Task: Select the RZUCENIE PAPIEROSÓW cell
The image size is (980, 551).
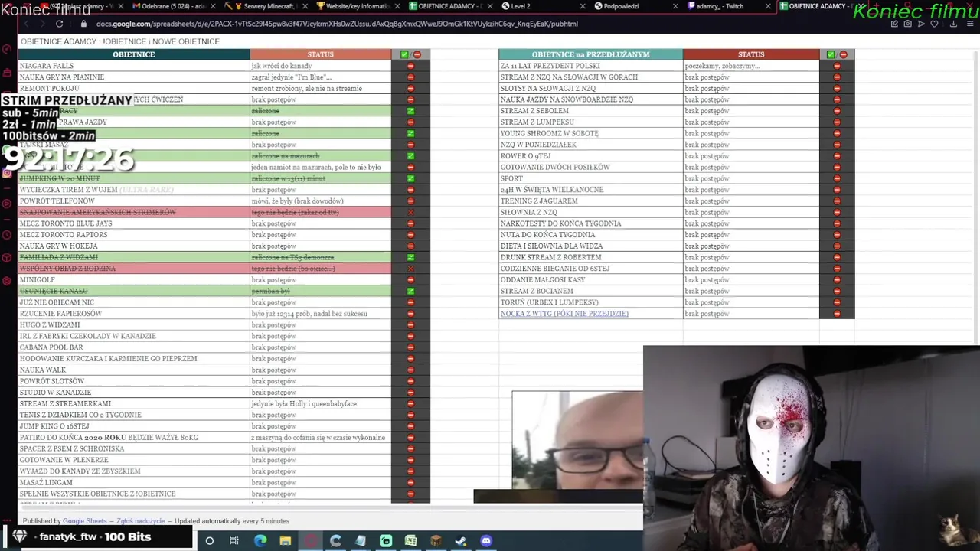Action: click(x=134, y=314)
